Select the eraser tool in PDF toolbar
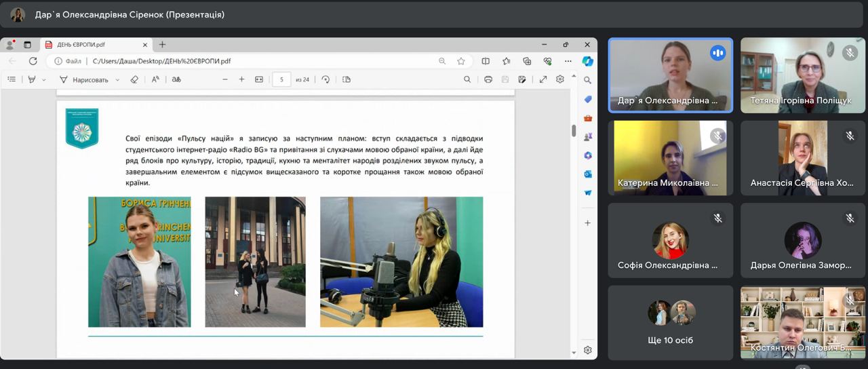 pos(134,79)
